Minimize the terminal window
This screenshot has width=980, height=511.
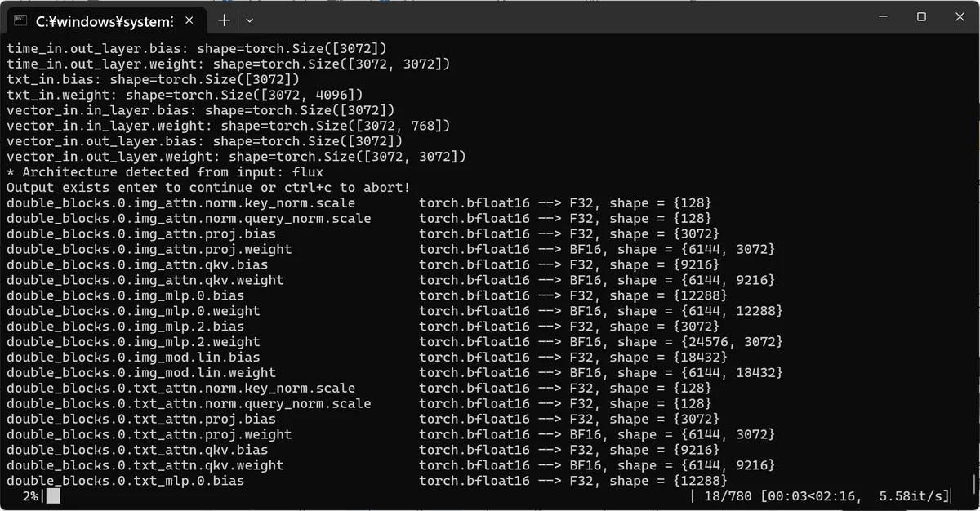tap(883, 16)
